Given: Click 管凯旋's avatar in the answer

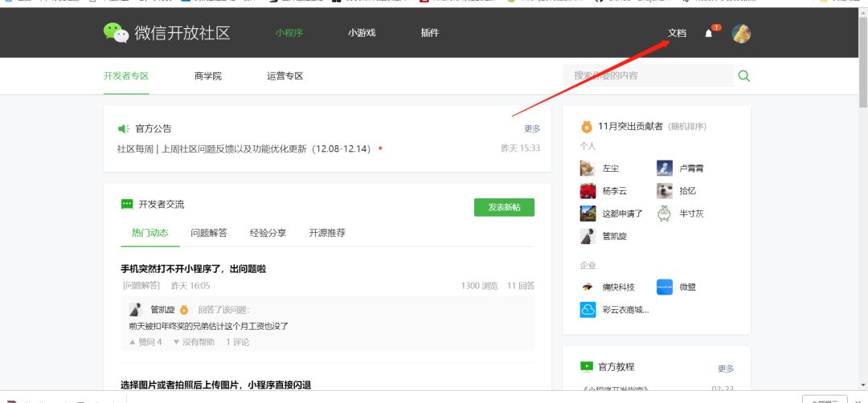Looking at the screenshot, I should (x=136, y=310).
